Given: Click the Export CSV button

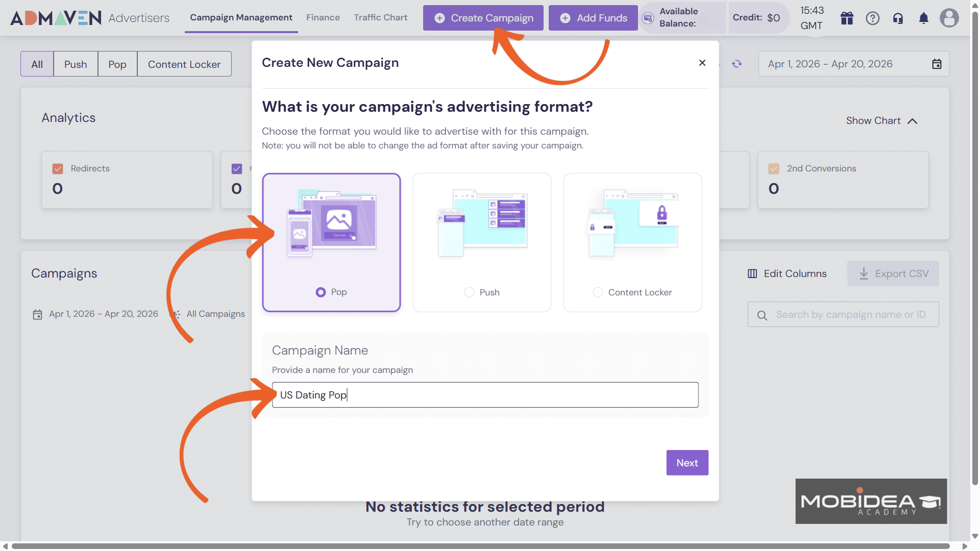Looking at the screenshot, I should tap(893, 273).
